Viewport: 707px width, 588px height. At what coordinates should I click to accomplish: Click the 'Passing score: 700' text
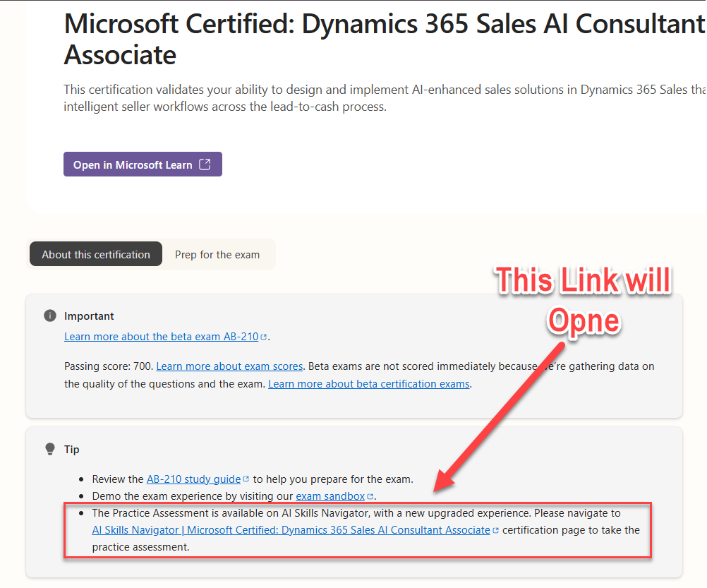click(109, 366)
